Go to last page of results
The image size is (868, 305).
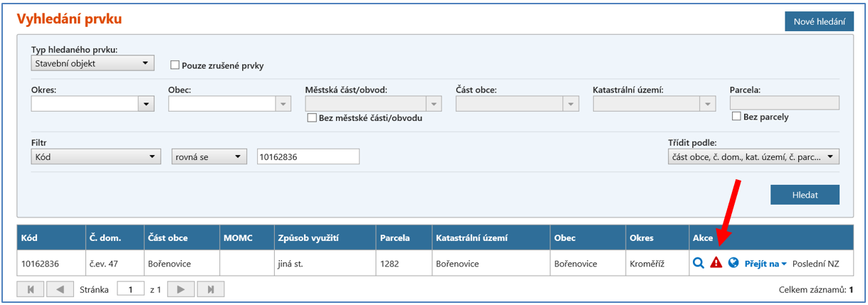211,289
